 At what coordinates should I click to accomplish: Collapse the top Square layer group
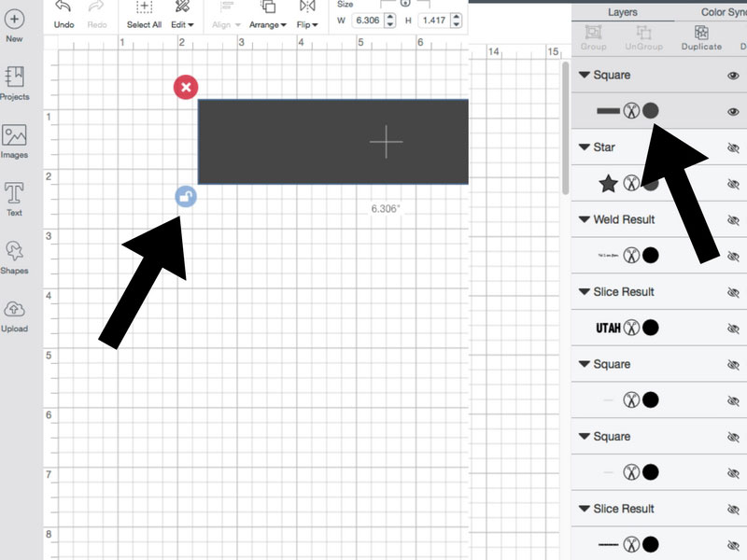585,75
